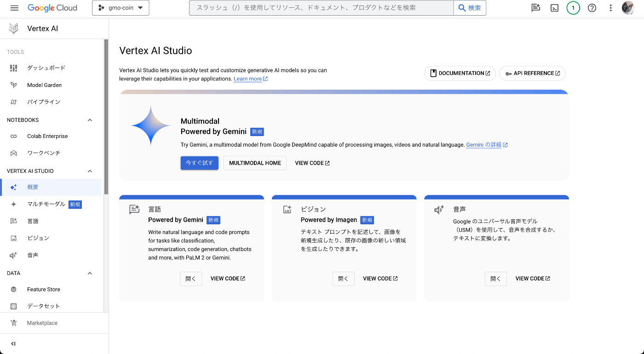Image resolution: width=644 pixels, height=354 pixels.
Task: Click the Marketplace cart icon
Action: 13,323
